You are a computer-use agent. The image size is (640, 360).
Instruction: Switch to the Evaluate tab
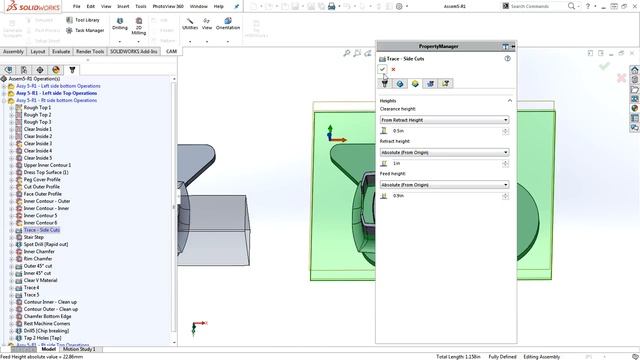click(61, 51)
